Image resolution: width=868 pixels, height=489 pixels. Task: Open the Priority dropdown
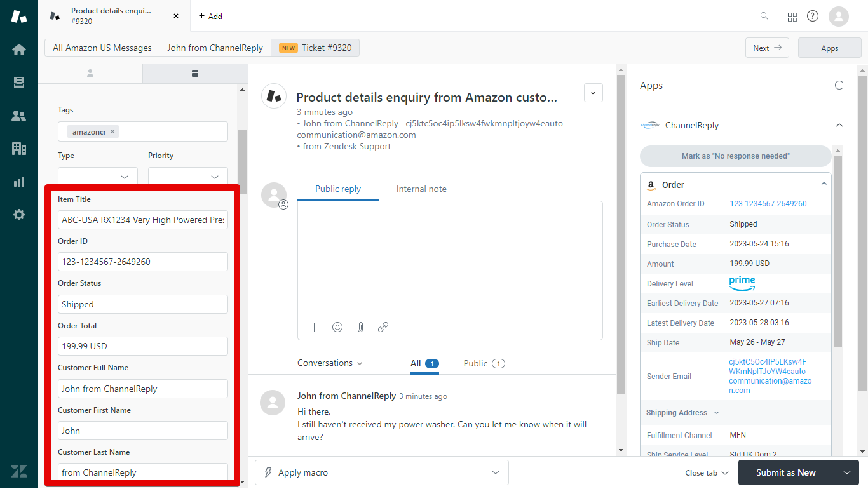188,177
